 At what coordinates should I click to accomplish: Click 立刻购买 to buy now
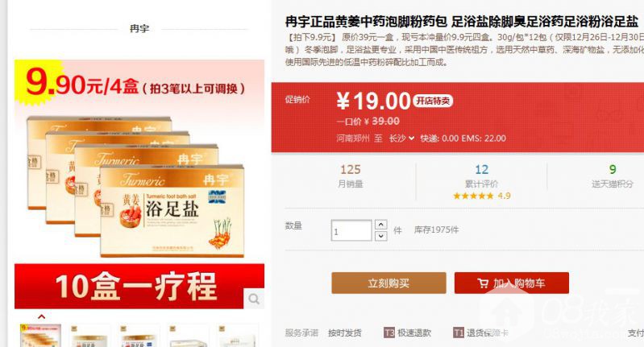click(x=388, y=283)
